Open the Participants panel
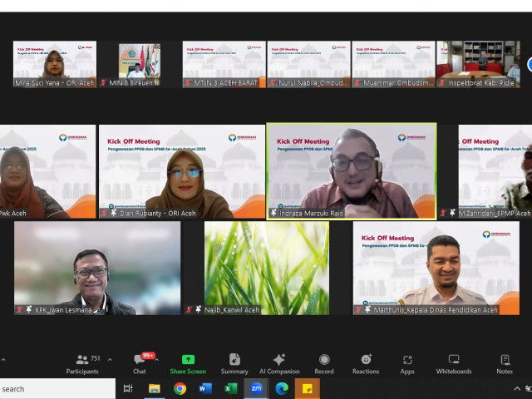This screenshot has height=399, width=532. (82, 363)
